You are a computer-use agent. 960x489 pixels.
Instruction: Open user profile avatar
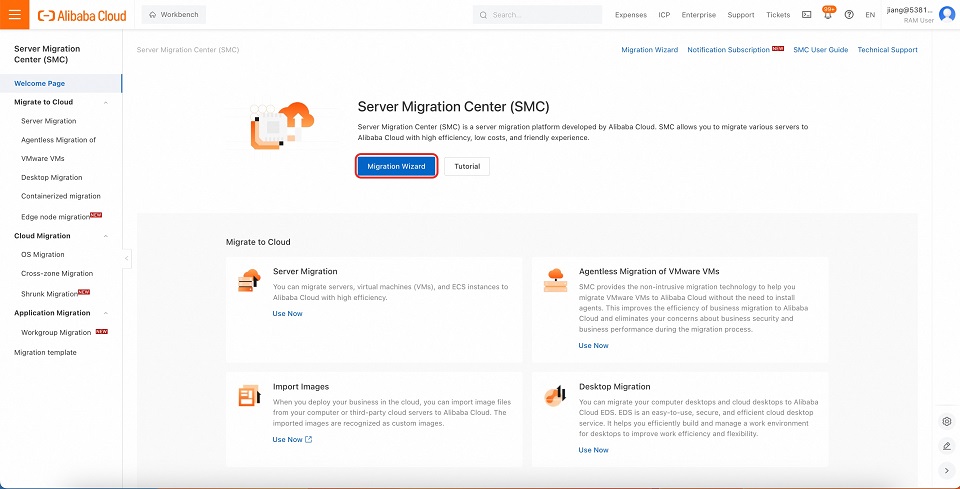tap(946, 15)
